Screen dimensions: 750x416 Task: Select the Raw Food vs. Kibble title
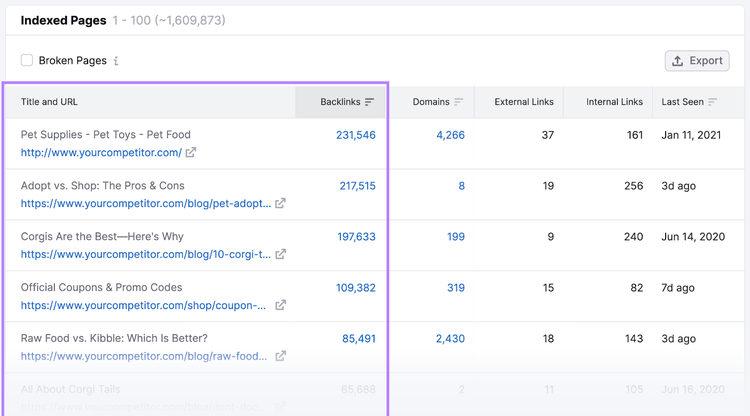tap(114, 338)
